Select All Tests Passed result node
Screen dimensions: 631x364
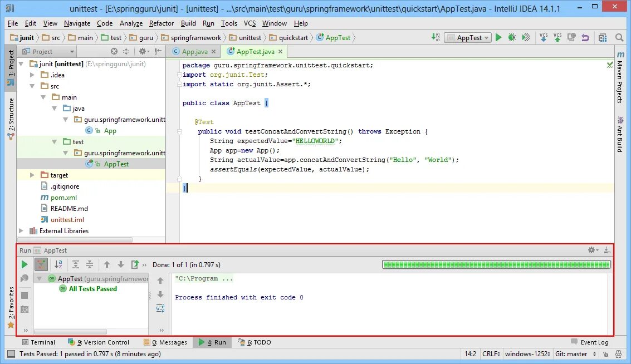coord(92,289)
